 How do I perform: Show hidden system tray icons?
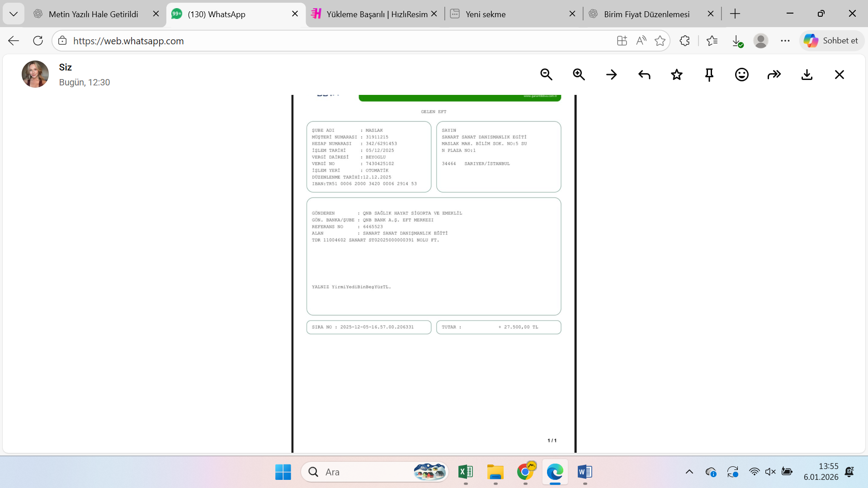689,472
